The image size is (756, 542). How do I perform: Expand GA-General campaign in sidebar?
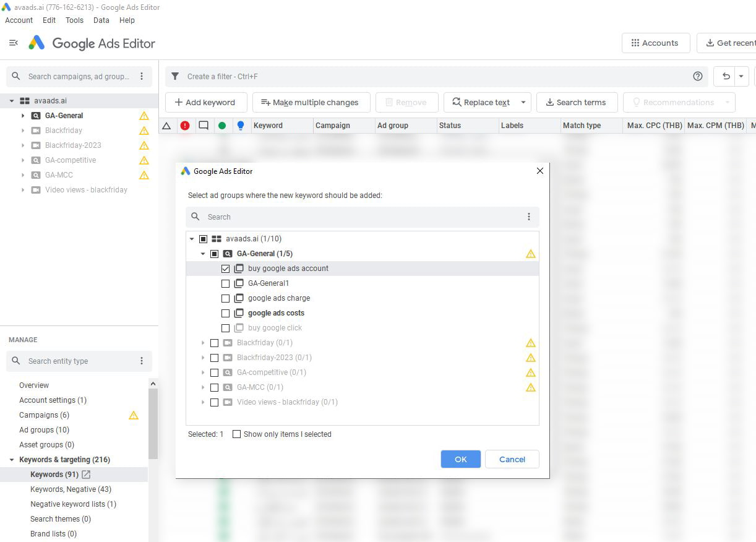pyautogui.click(x=23, y=116)
